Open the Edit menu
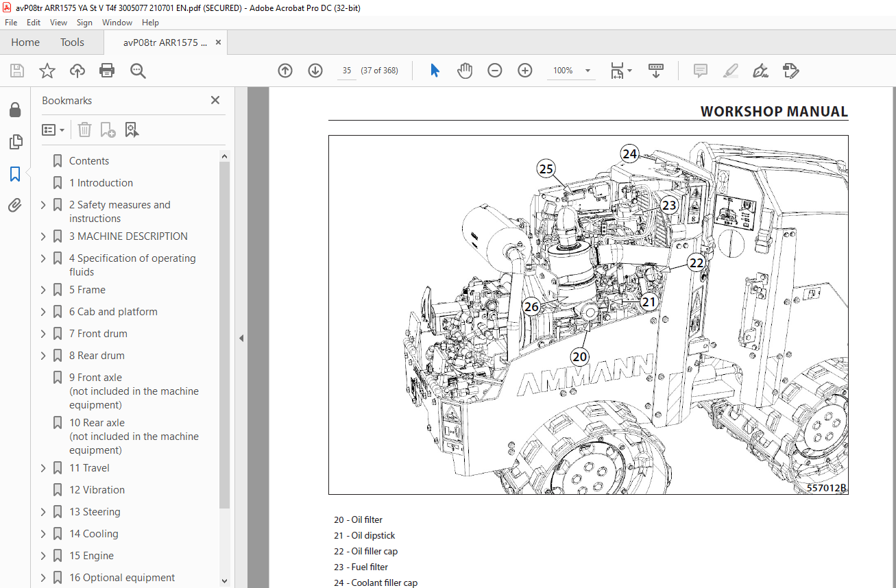896x588 pixels. pyautogui.click(x=34, y=23)
